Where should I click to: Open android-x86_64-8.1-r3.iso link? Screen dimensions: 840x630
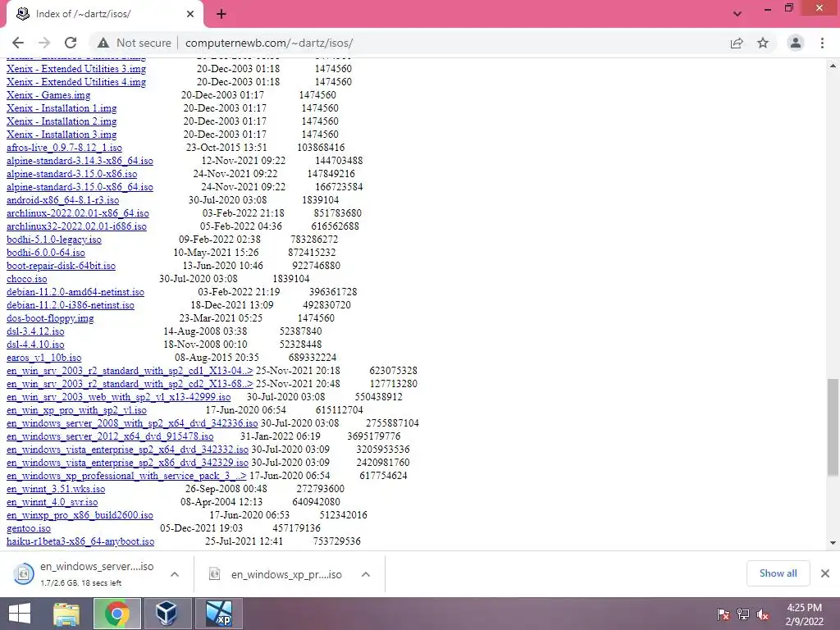coord(62,200)
